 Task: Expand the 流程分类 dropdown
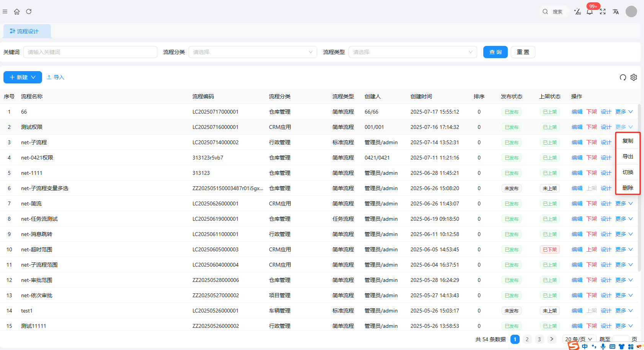253,52
